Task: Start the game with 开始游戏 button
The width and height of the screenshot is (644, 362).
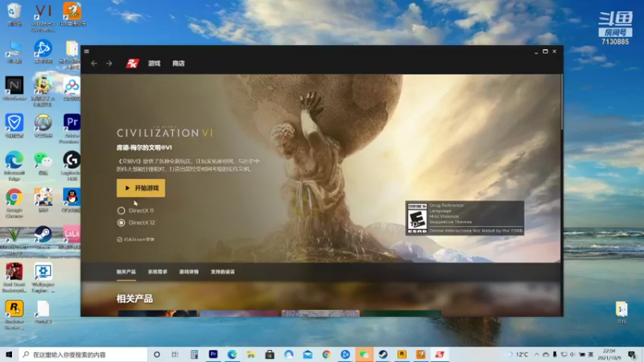Action: tap(141, 188)
